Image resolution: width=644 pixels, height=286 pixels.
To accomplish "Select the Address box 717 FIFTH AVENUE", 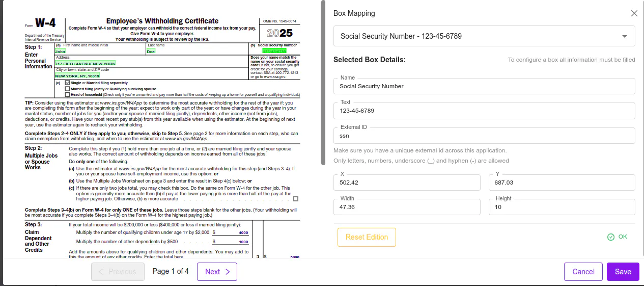I will pyautogui.click(x=85, y=64).
